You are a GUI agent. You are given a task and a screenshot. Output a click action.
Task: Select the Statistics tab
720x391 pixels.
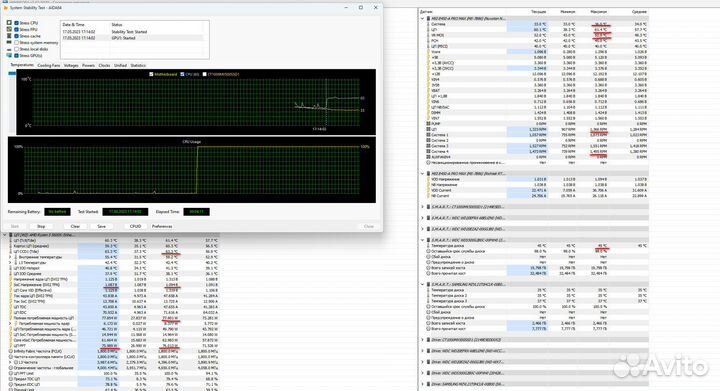pos(138,66)
